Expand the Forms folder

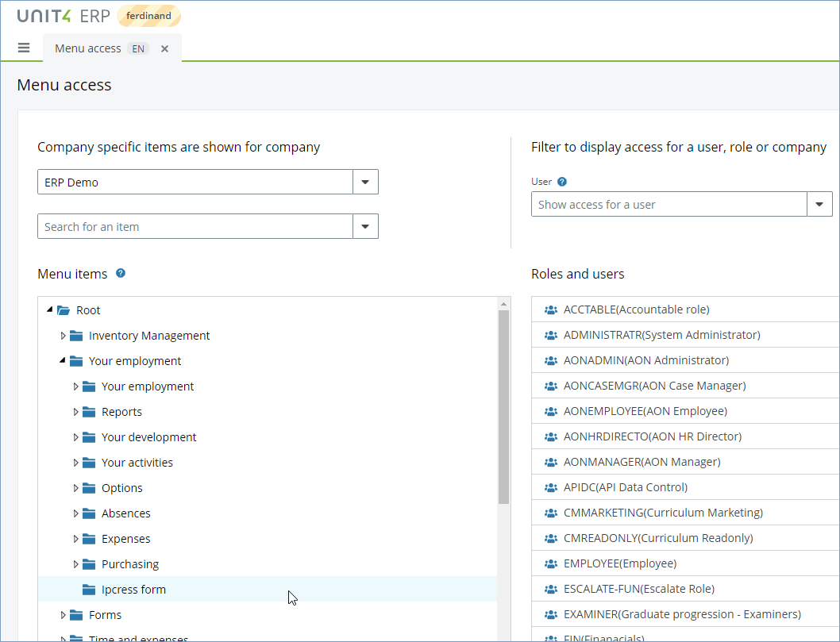[64, 615]
